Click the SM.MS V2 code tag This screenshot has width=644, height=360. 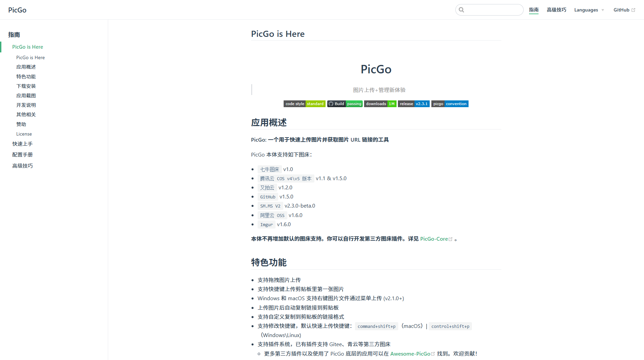click(270, 206)
